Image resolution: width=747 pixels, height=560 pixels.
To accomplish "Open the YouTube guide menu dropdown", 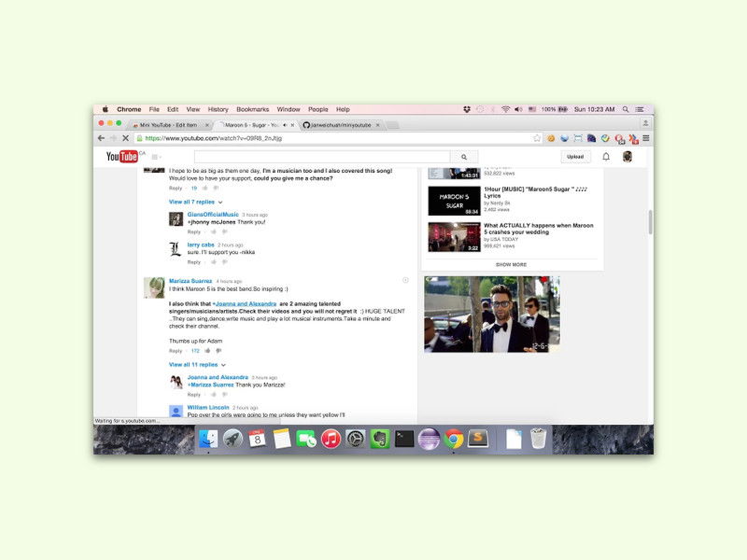I will [156, 157].
